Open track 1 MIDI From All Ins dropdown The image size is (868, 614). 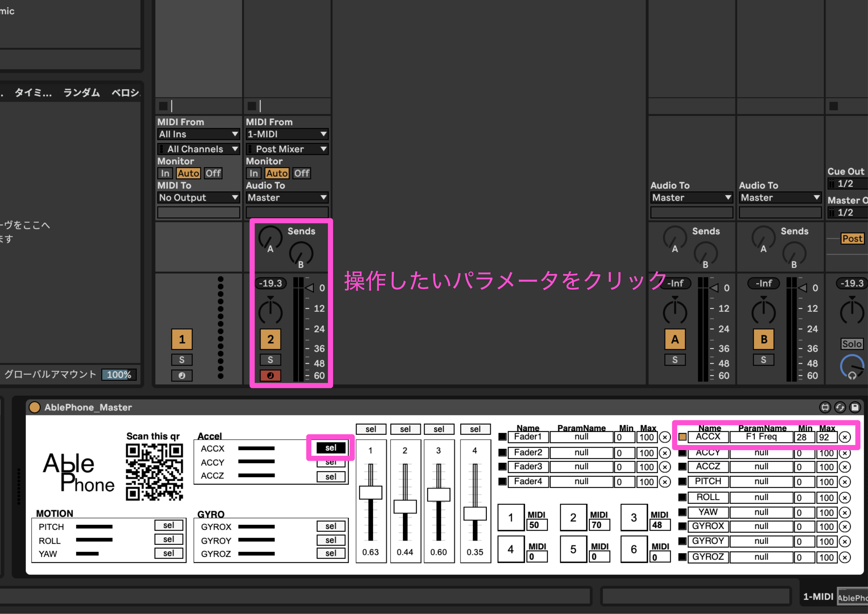198,134
